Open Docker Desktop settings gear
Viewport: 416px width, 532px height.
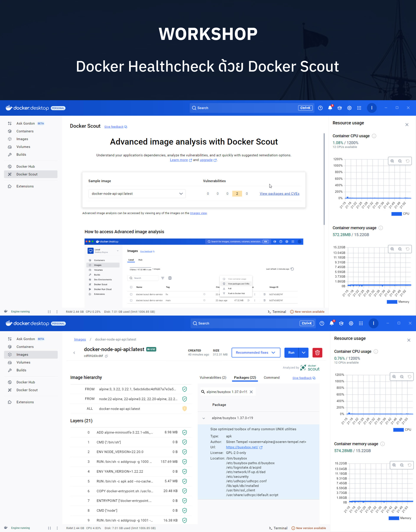click(349, 108)
